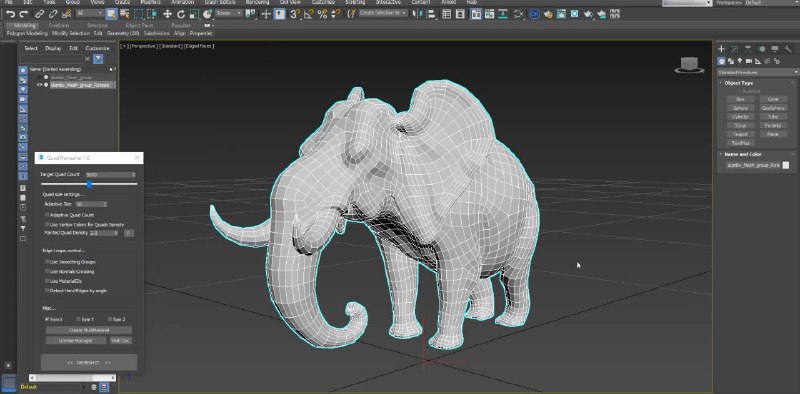
Task: Click the object color swatch under Name and Color
Action: [786, 165]
